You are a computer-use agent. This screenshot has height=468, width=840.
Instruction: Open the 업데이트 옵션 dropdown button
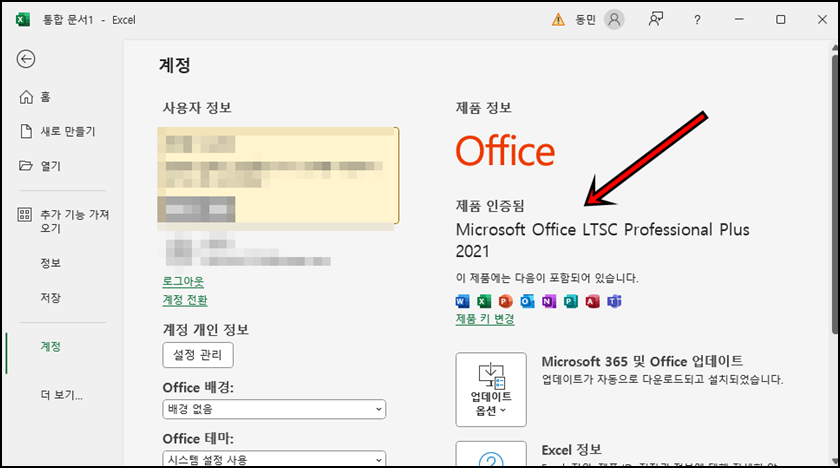(x=491, y=389)
